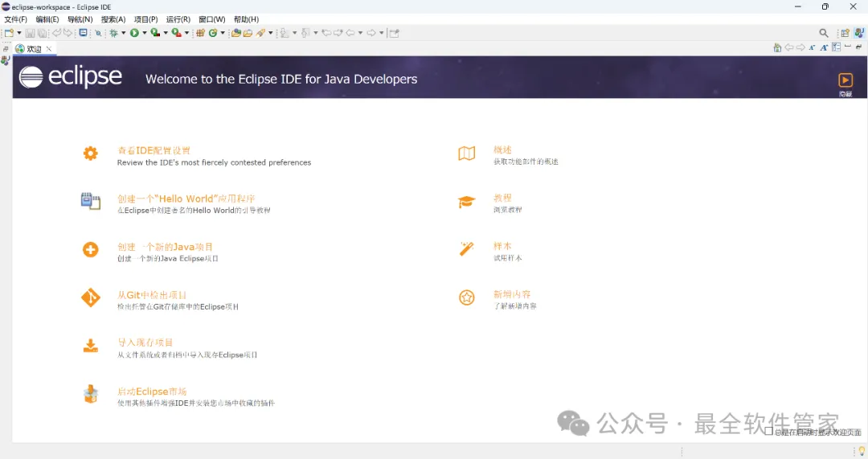Image resolution: width=868 pixels, height=459 pixels.
Task: Click the status bar lightbulb tip icon
Action: point(862,451)
